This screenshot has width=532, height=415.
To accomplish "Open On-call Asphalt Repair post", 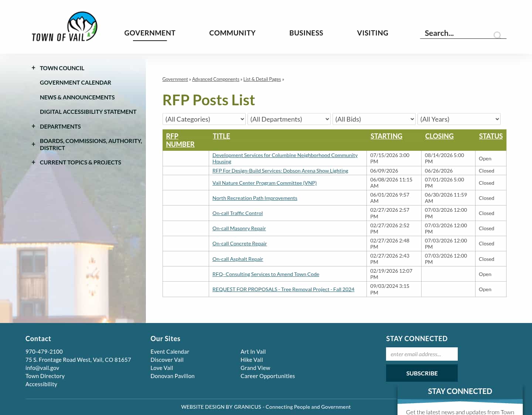I will pyautogui.click(x=238, y=259).
